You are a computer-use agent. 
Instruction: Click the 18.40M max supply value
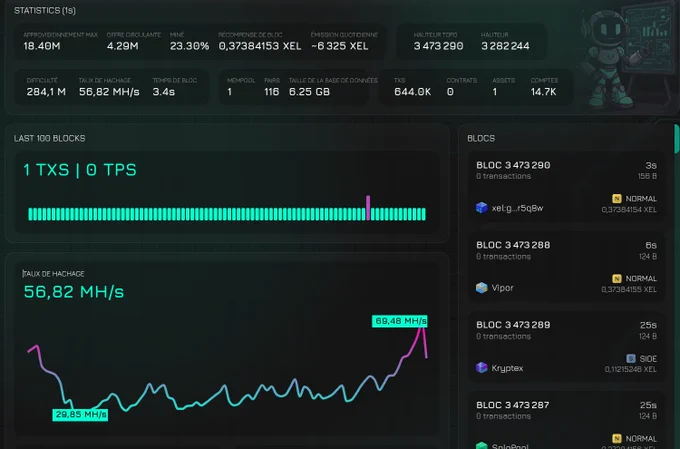(x=42, y=46)
